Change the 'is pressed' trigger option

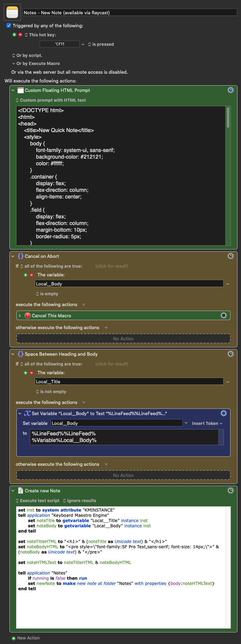101,44
